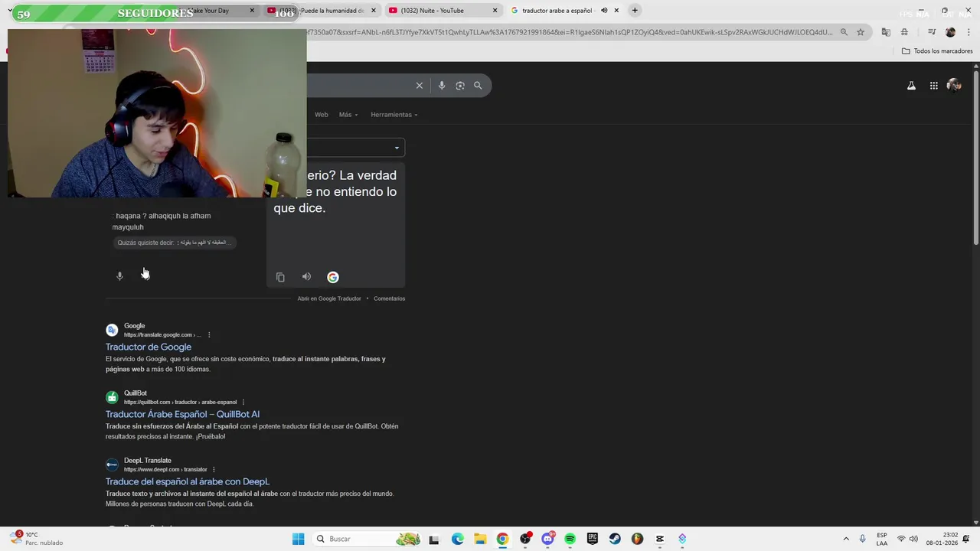
Task: Open Traduce del español al árabe DeepL link
Action: tap(188, 481)
